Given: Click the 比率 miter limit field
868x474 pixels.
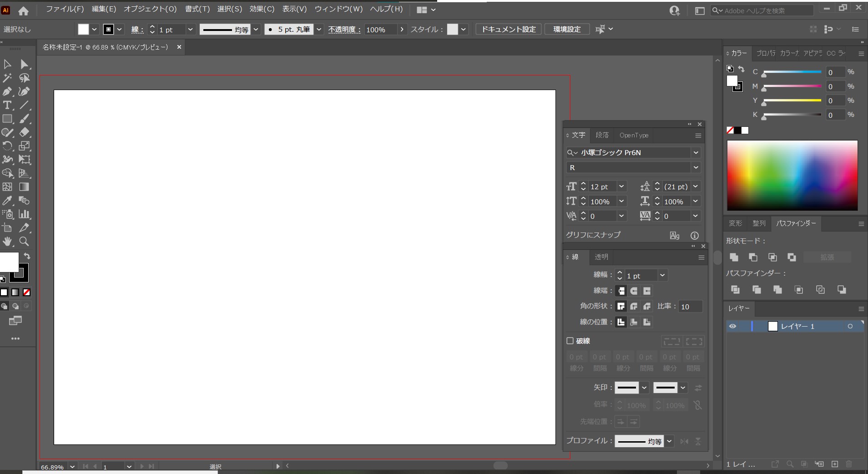Looking at the screenshot, I should tap(691, 307).
